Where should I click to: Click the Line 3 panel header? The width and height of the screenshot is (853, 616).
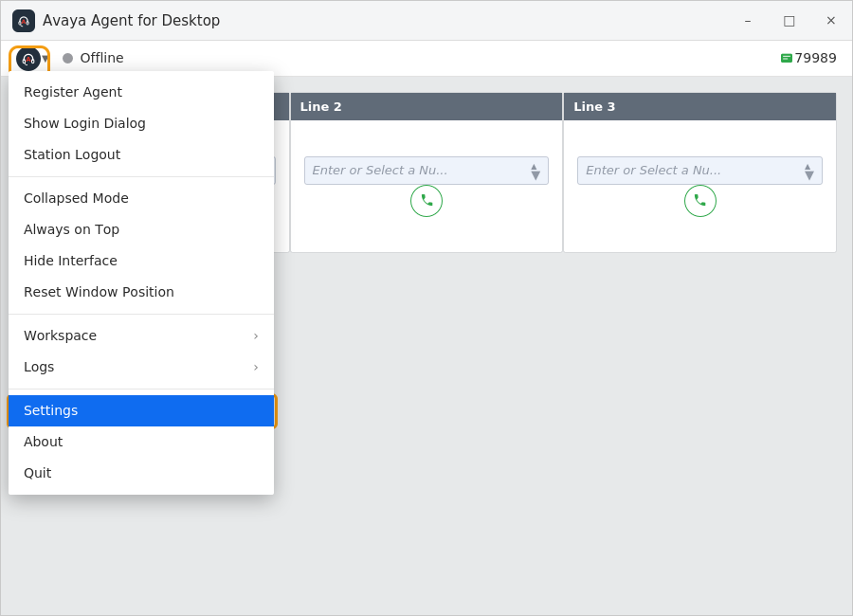tap(699, 107)
